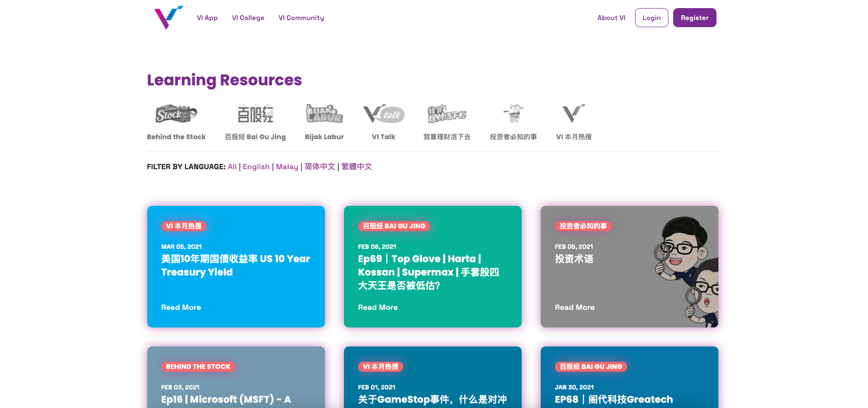Visit the About VI page
This screenshot has width=868, height=408.
[x=611, y=18]
